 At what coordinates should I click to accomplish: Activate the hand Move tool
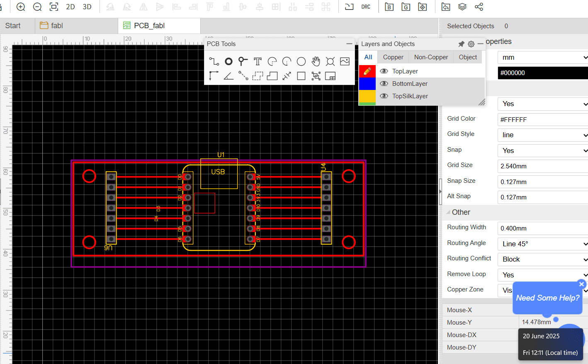[x=316, y=62]
